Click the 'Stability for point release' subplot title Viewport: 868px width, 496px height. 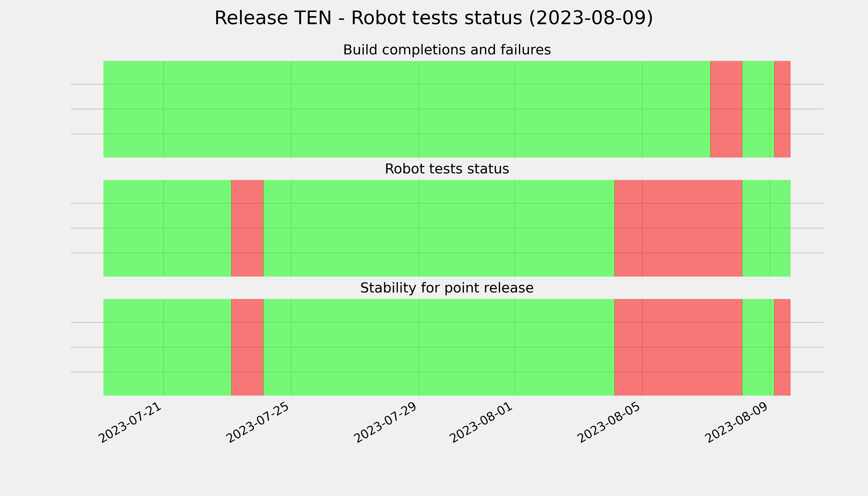click(x=447, y=288)
